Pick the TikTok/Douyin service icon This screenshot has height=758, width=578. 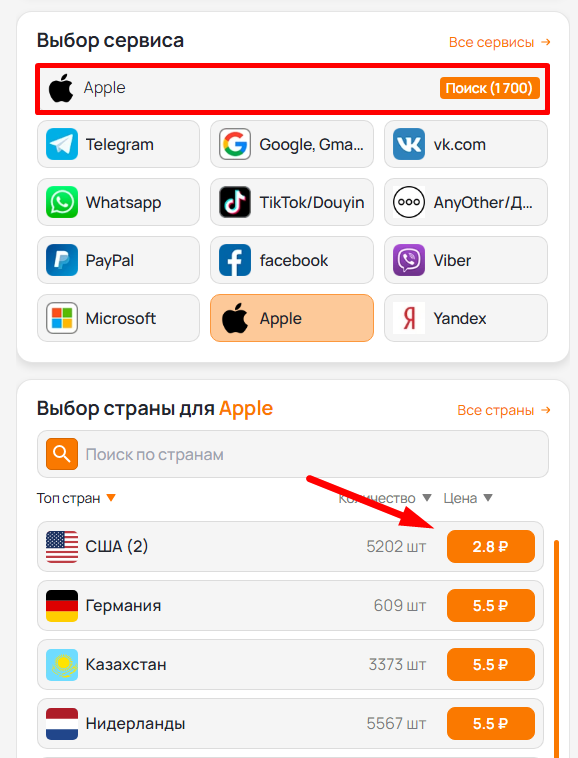(x=235, y=202)
